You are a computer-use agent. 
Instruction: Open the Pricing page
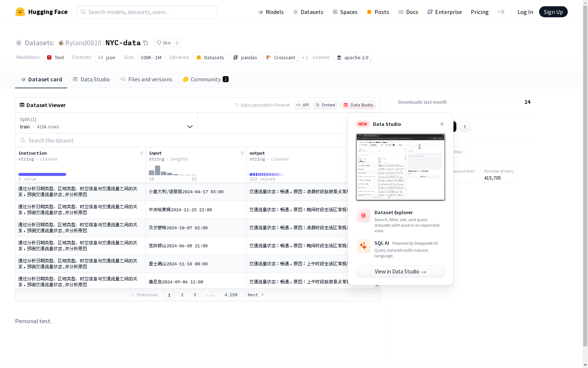[x=480, y=12]
